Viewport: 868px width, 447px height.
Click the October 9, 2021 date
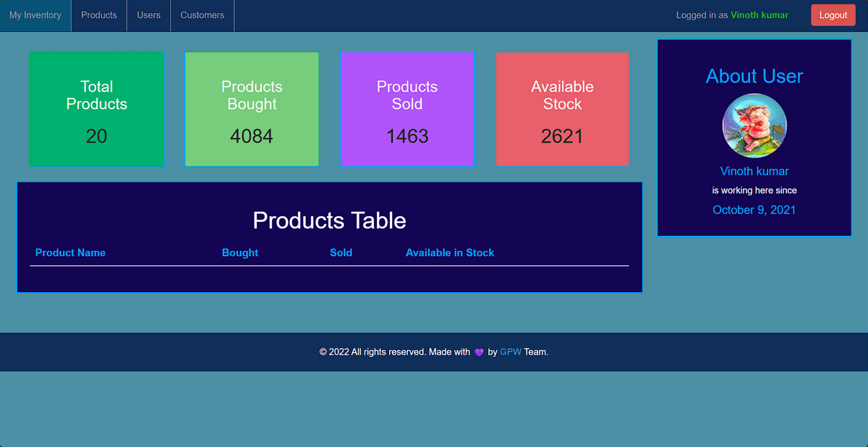tap(754, 210)
